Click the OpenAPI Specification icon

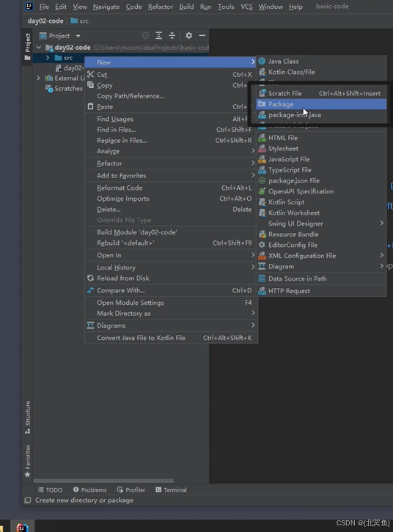click(x=262, y=191)
